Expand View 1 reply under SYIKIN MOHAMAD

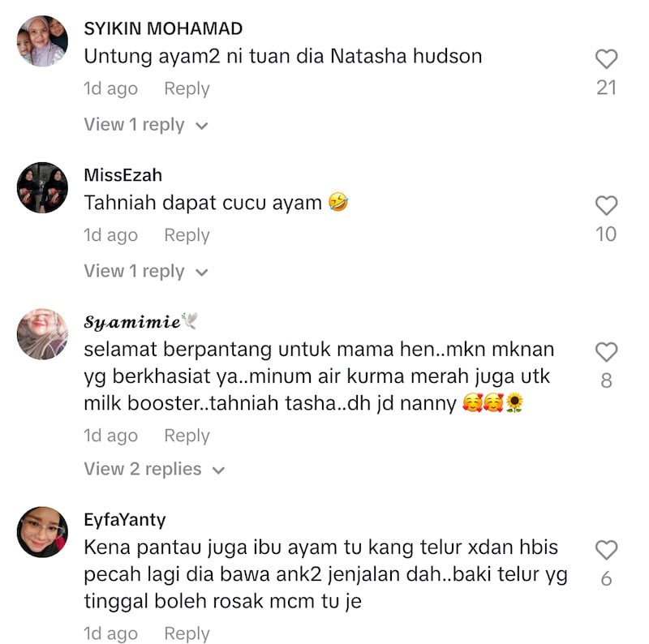[x=146, y=125]
